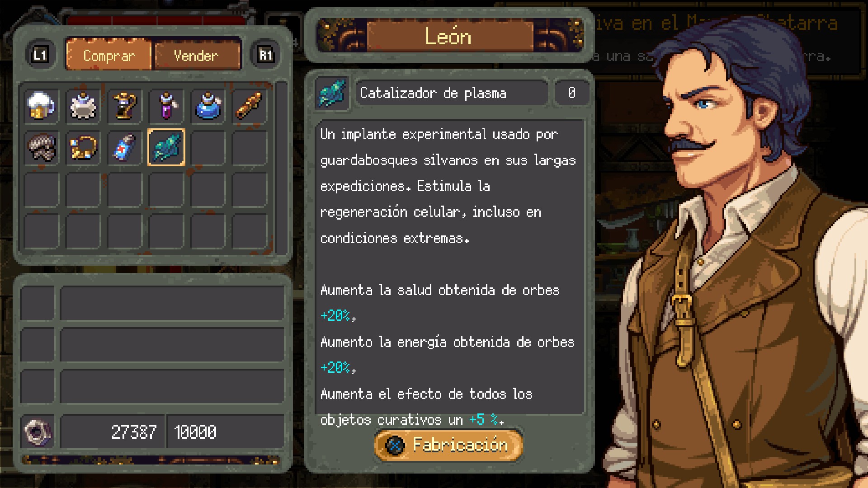Select the golden genie lamp item
The image size is (868, 488).
124,106
